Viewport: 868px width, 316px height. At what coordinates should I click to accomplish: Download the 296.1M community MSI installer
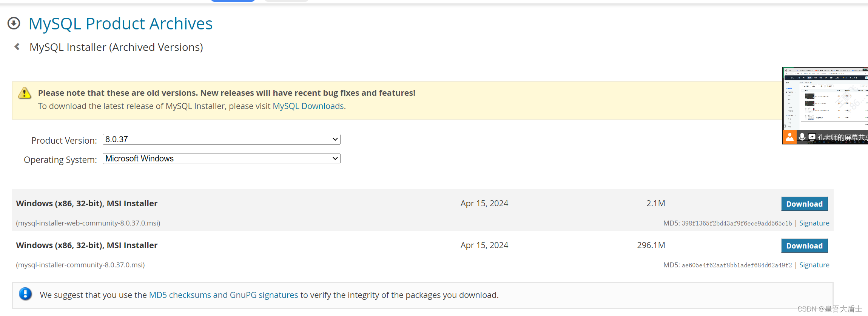[x=804, y=246]
